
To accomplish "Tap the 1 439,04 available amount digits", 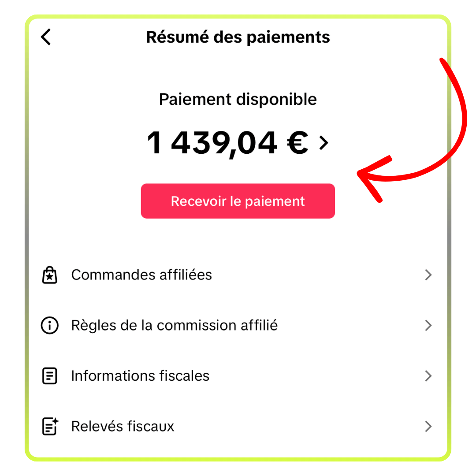I will pyautogui.click(x=212, y=143).
